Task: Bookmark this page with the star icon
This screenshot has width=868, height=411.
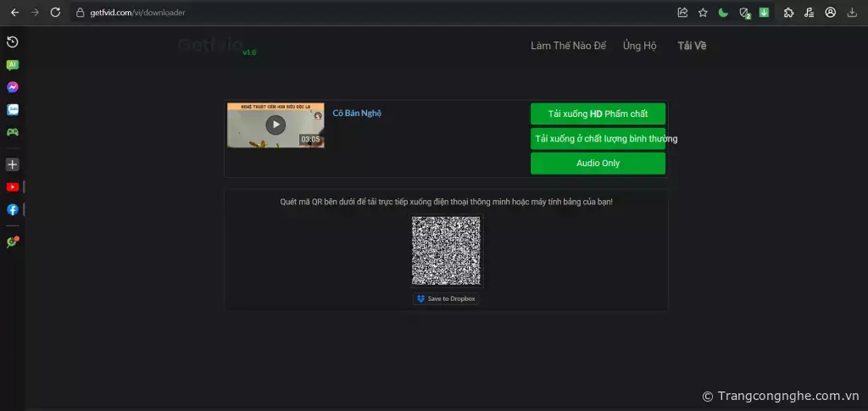Action: pos(703,13)
